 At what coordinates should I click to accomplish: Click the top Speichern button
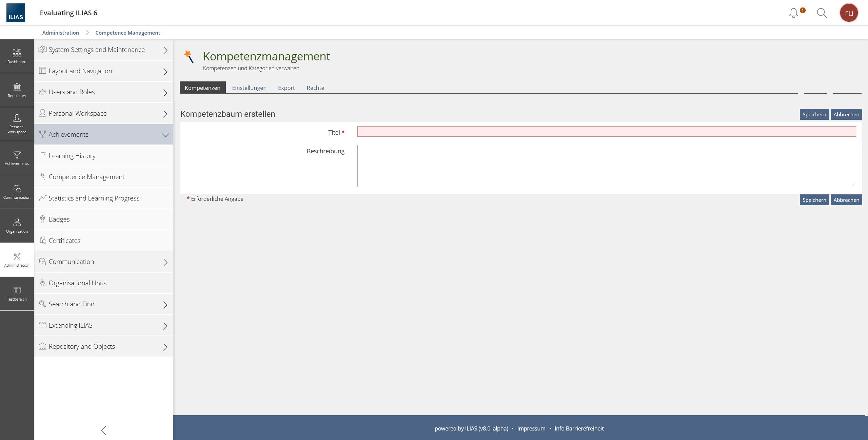coord(814,114)
